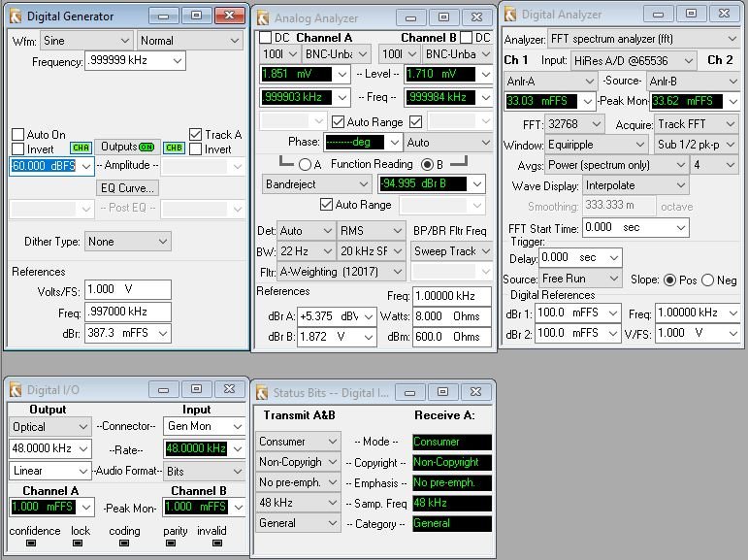Click the Digital Analyzer window title icon

coord(510,15)
